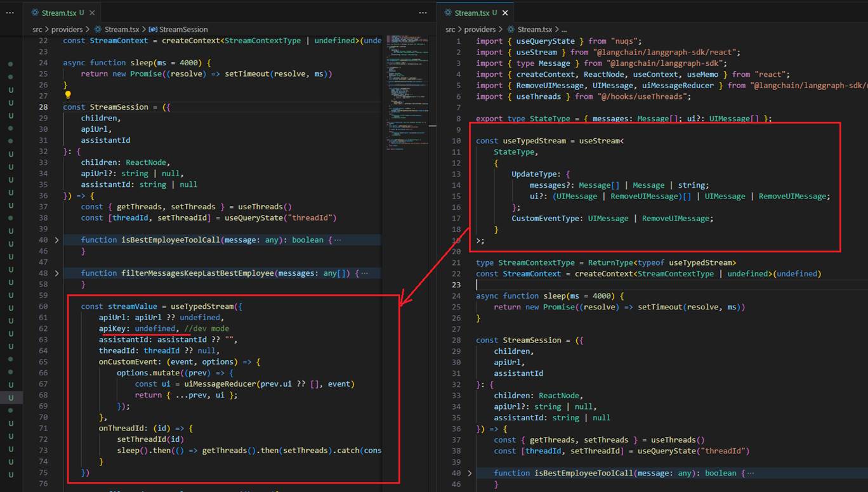Viewport: 868px width, 492px height.
Task: Expand folded isBestEmployeeToolCall chevron in left editor
Action: click(x=56, y=240)
